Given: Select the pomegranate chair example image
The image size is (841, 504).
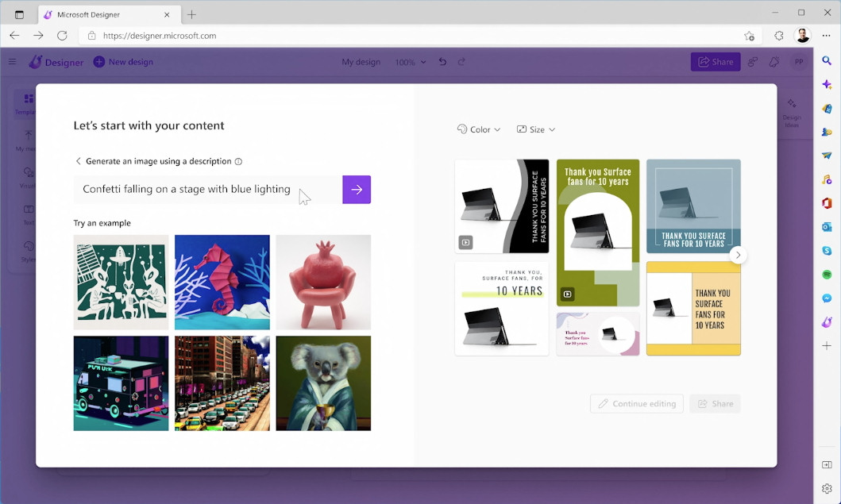Looking at the screenshot, I should [323, 282].
